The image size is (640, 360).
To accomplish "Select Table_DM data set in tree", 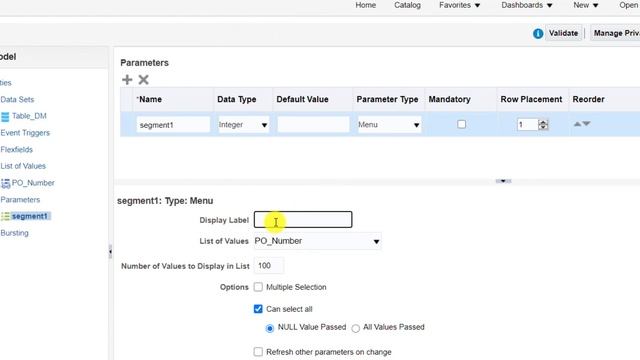I will pyautogui.click(x=29, y=116).
